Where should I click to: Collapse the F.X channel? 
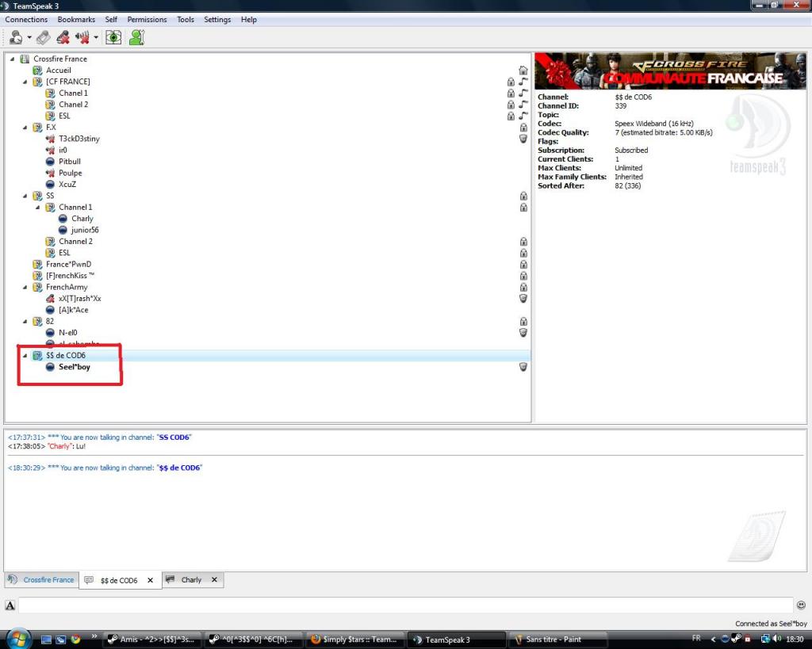coord(25,128)
